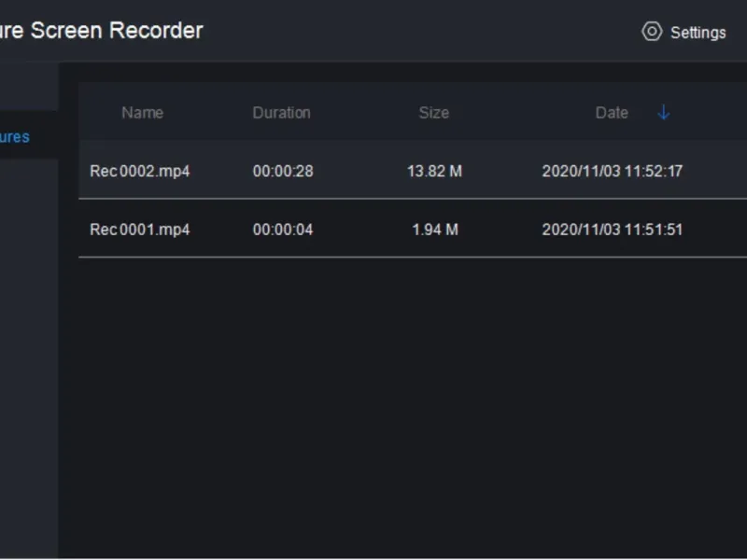Sort by Size column header

(x=433, y=112)
